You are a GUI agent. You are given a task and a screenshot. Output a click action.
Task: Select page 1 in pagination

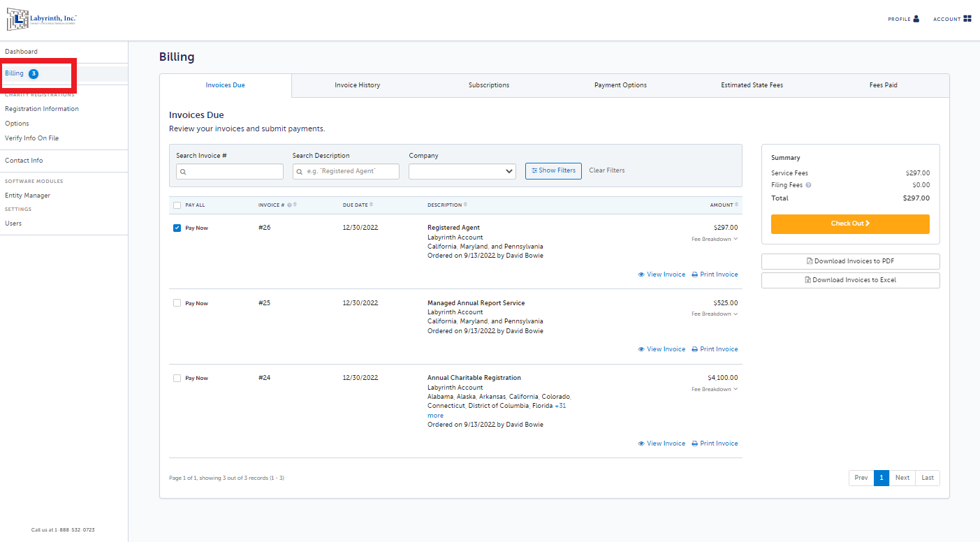tap(882, 478)
